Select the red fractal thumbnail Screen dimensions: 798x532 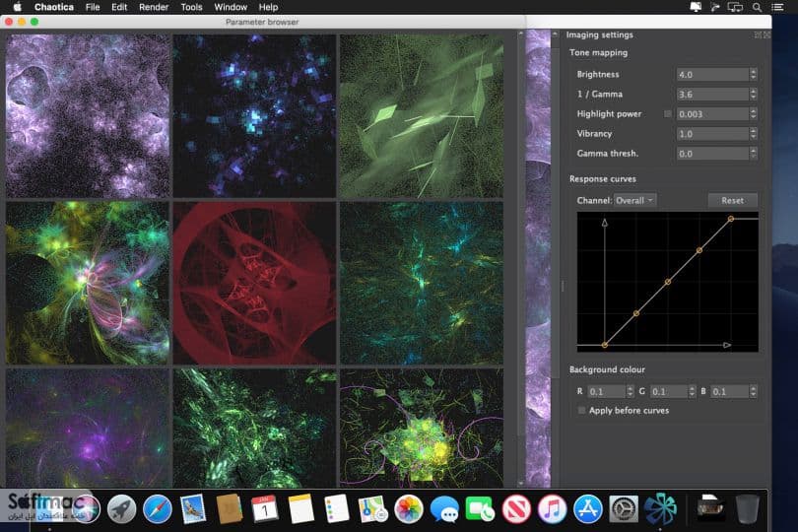[x=254, y=283]
